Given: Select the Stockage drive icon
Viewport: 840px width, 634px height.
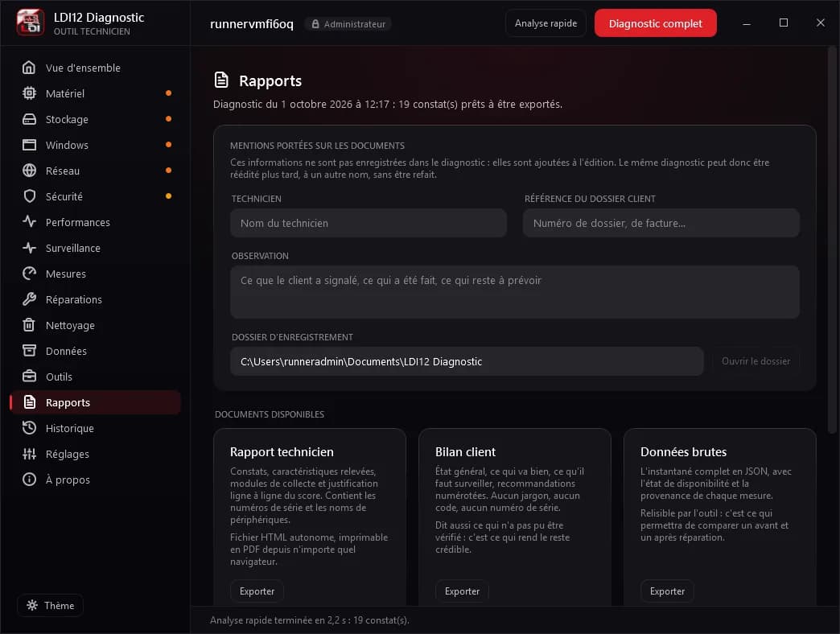Looking at the screenshot, I should pos(29,119).
